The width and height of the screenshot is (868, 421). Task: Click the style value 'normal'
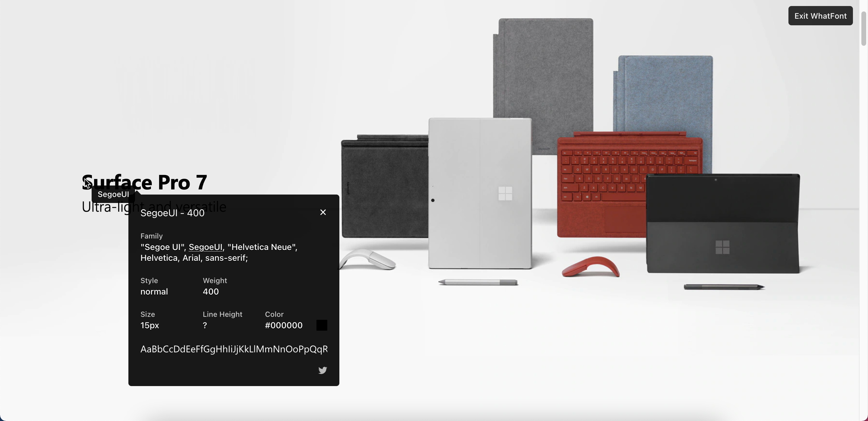tap(154, 292)
